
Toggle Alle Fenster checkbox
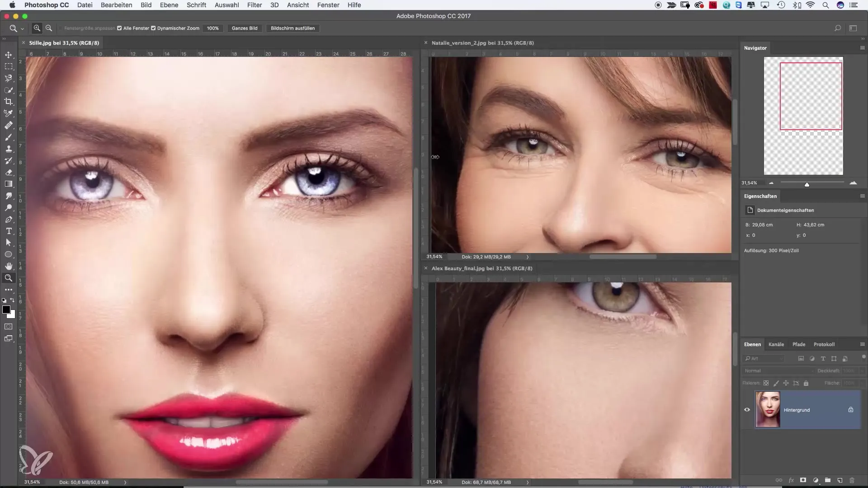coord(119,28)
